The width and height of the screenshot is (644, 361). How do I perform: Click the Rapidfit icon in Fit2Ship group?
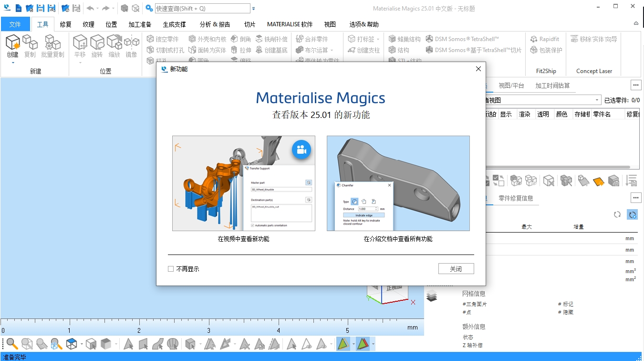pyautogui.click(x=535, y=39)
